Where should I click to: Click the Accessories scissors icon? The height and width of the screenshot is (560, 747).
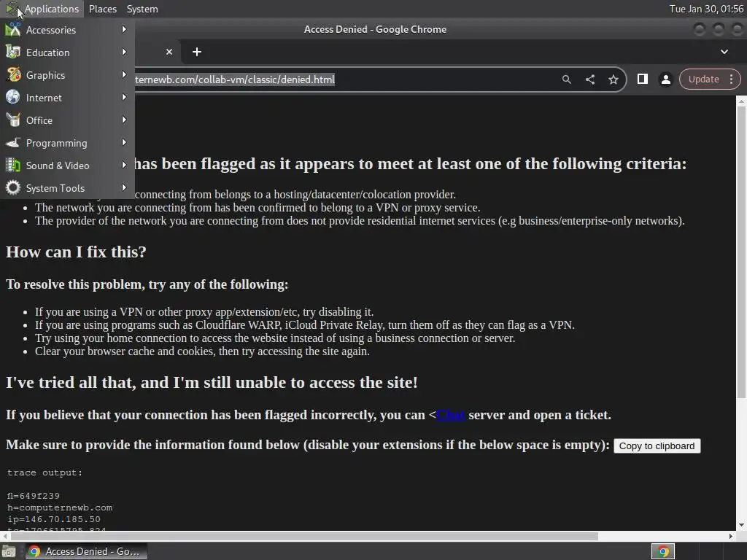13,29
